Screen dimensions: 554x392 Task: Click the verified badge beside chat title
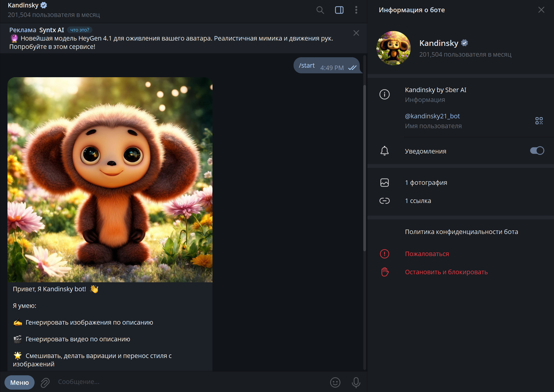click(x=44, y=5)
